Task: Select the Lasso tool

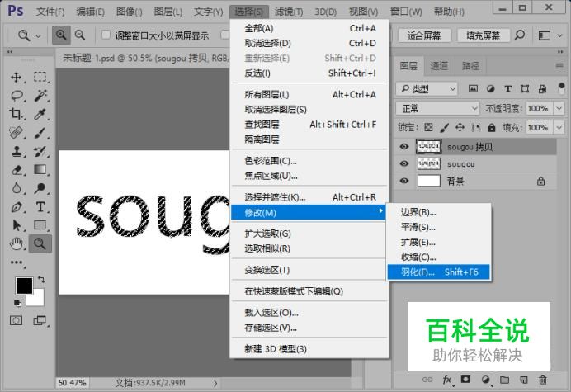Action: tap(17, 96)
